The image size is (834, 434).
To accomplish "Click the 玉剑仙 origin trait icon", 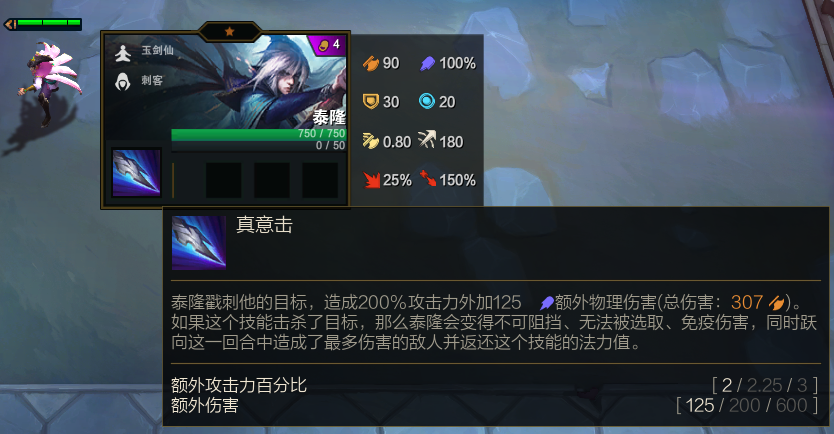I will [x=123, y=52].
